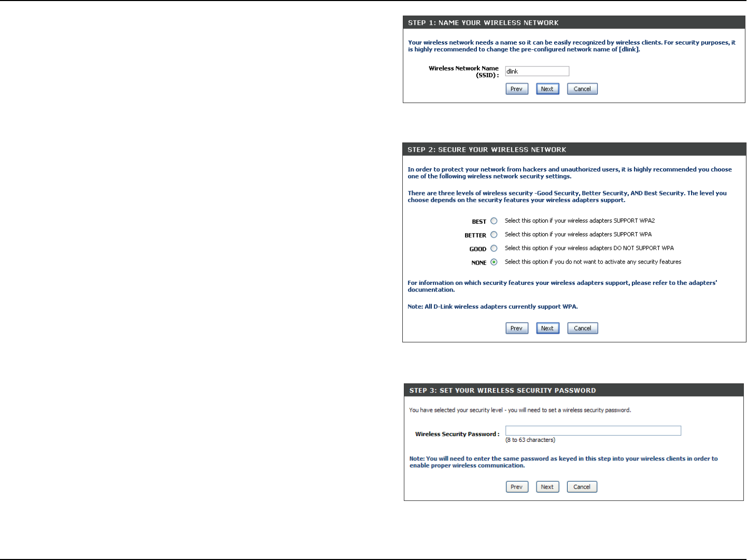Click the Wireless Network Name SSID field

537,71
